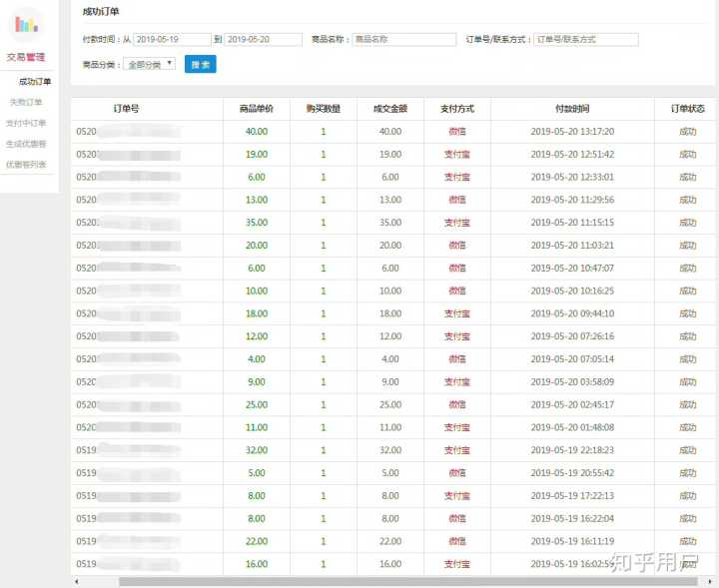The height and width of the screenshot is (588, 719).
Task: Click the blue 搜索 search button
Action: 200,64
